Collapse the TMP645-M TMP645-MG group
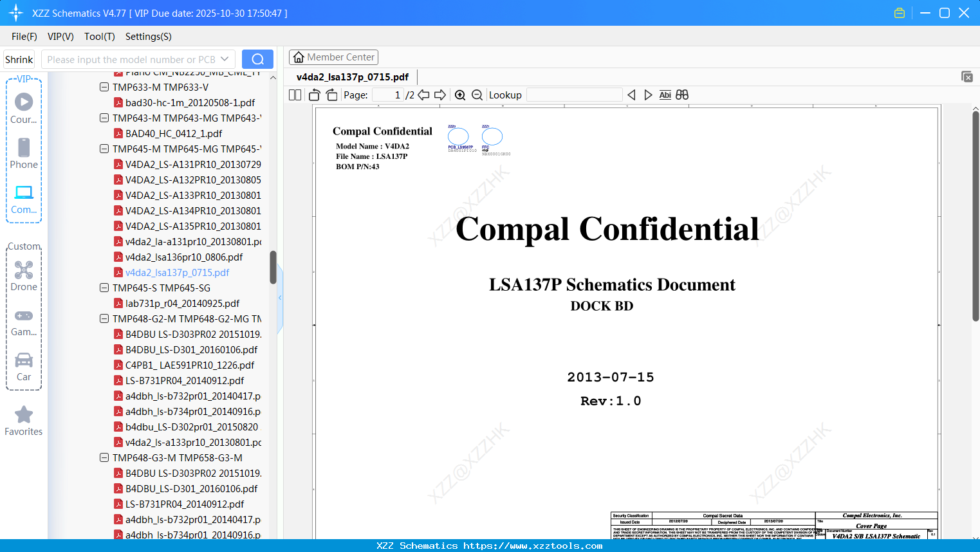 pos(104,149)
